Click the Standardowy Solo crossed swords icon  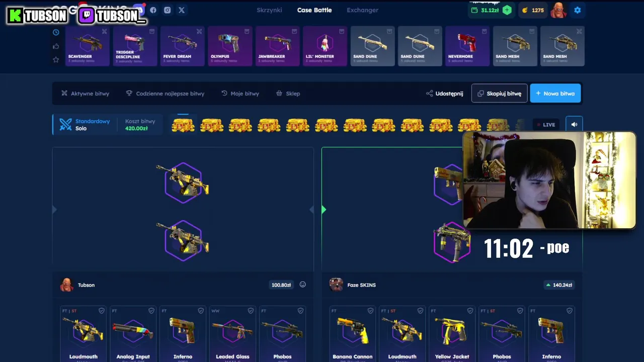coord(66,125)
